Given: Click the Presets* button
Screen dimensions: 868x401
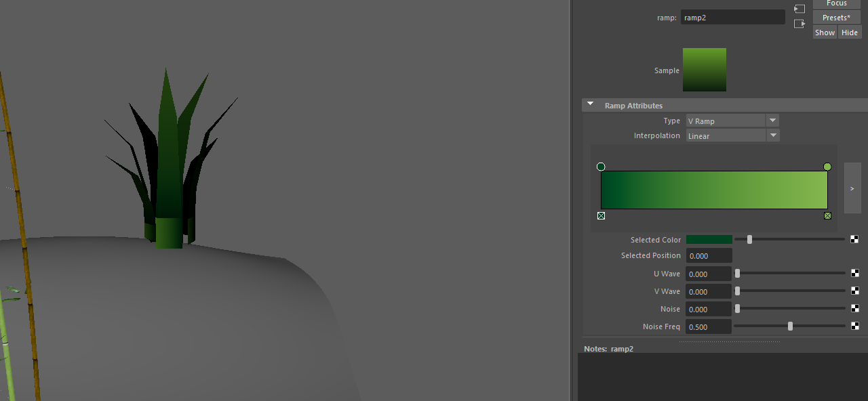Looking at the screenshot, I should click(836, 18).
